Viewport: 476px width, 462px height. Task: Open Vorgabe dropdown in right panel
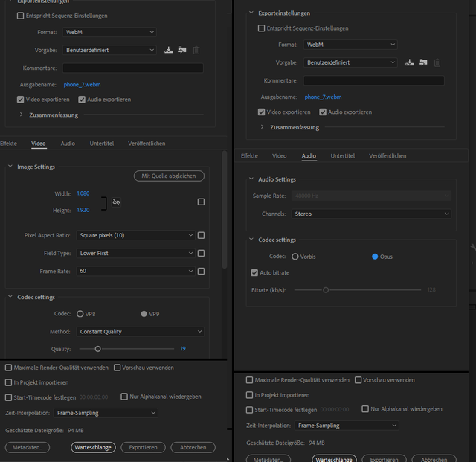[350, 62]
